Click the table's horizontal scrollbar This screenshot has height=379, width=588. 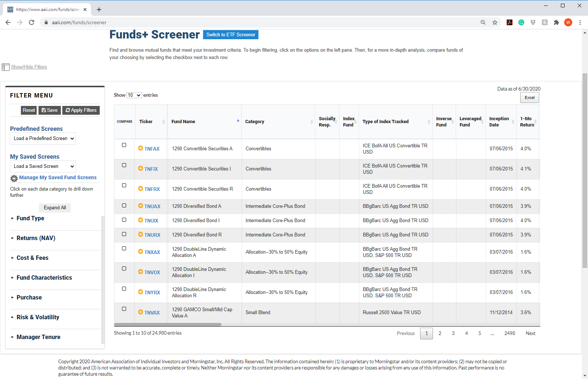point(168,325)
